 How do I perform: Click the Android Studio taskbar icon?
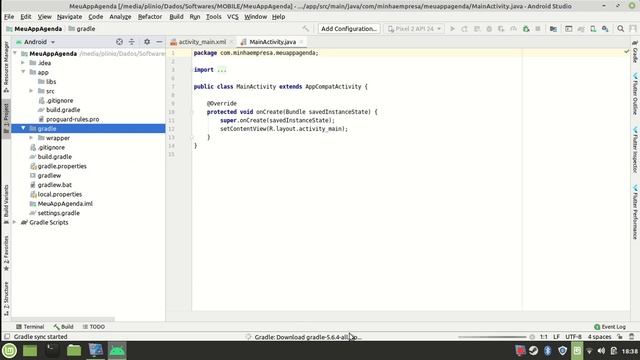117,350
